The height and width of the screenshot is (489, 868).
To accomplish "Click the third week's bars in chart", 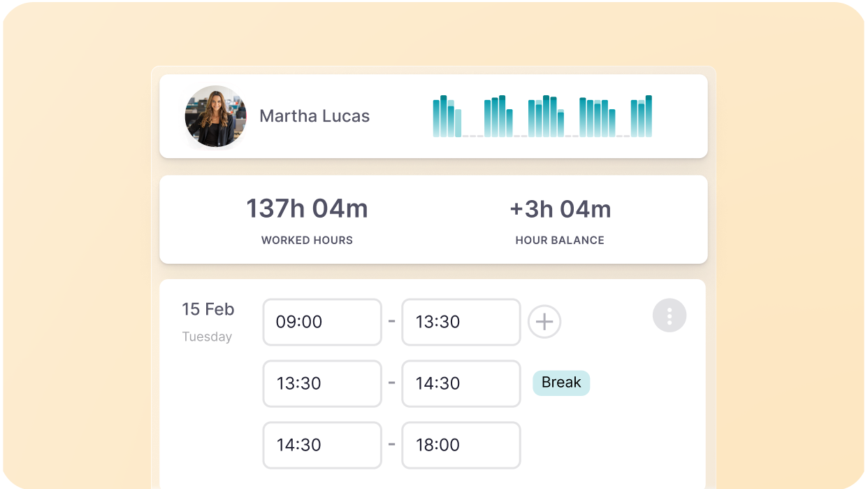I will pyautogui.click(x=546, y=117).
